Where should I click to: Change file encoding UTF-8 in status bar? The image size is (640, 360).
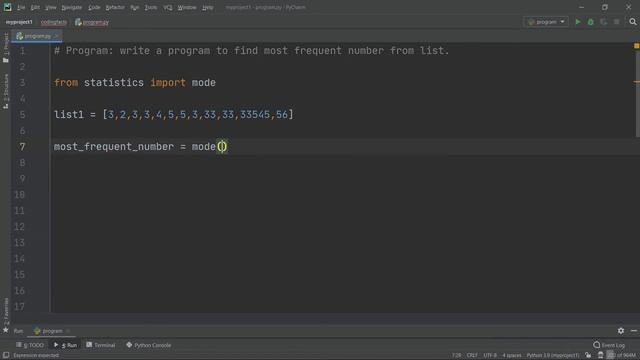pos(490,355)
